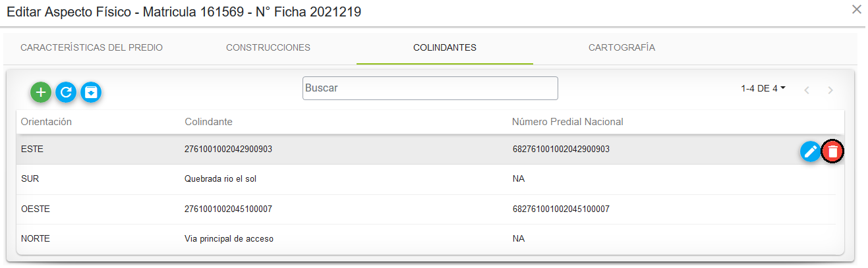Delete the ESTE row with trash icon
The width and height of the screenshot is (868, 268).
coord(834,151)
